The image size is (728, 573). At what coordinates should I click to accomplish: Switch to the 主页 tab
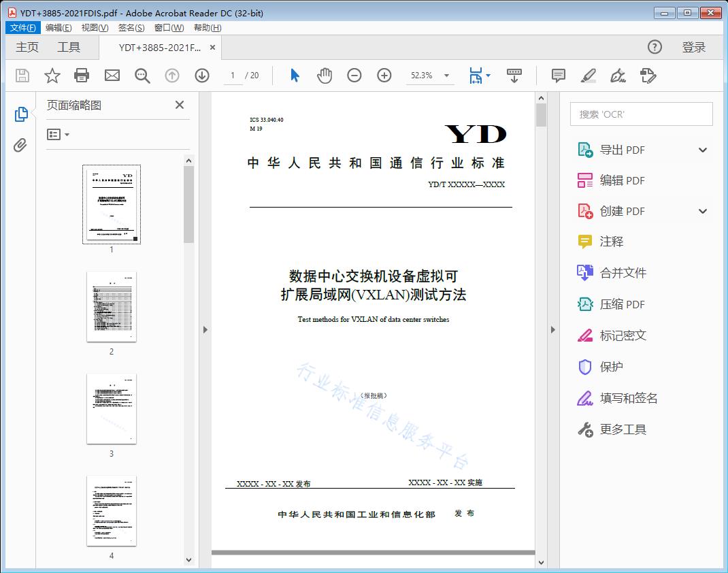[x=27, y=47]
